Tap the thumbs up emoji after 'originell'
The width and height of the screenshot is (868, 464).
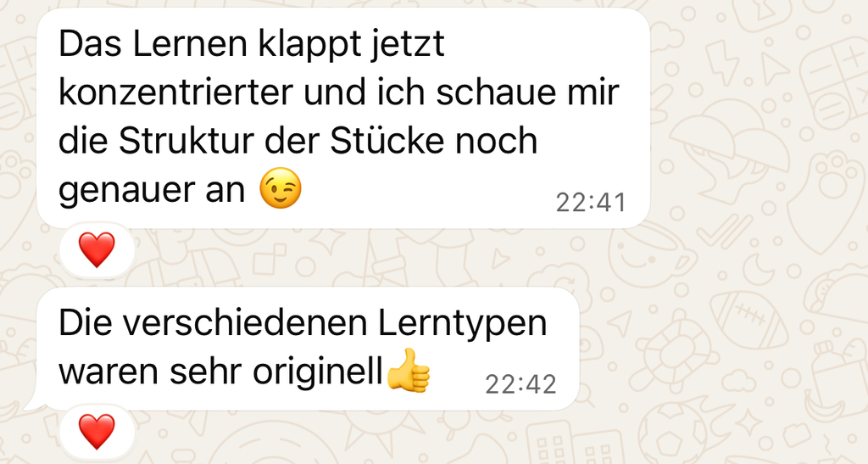pos(408,371)
